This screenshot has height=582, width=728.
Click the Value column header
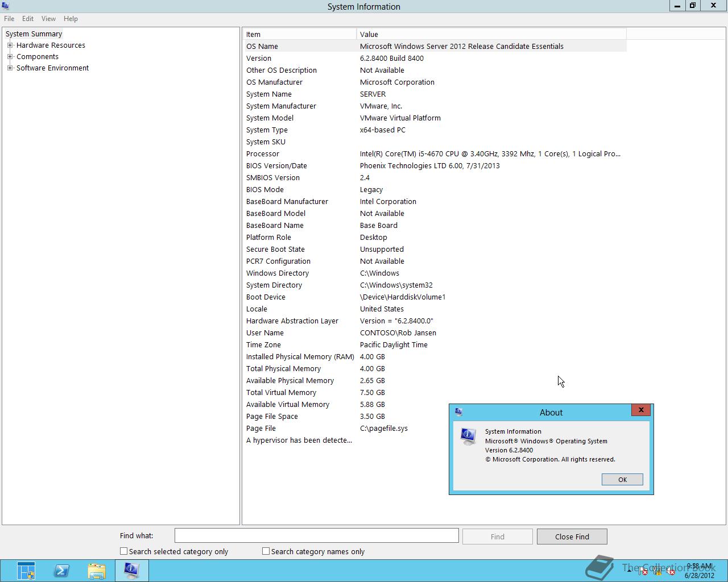pyautogui.click(x=491, y=34)
